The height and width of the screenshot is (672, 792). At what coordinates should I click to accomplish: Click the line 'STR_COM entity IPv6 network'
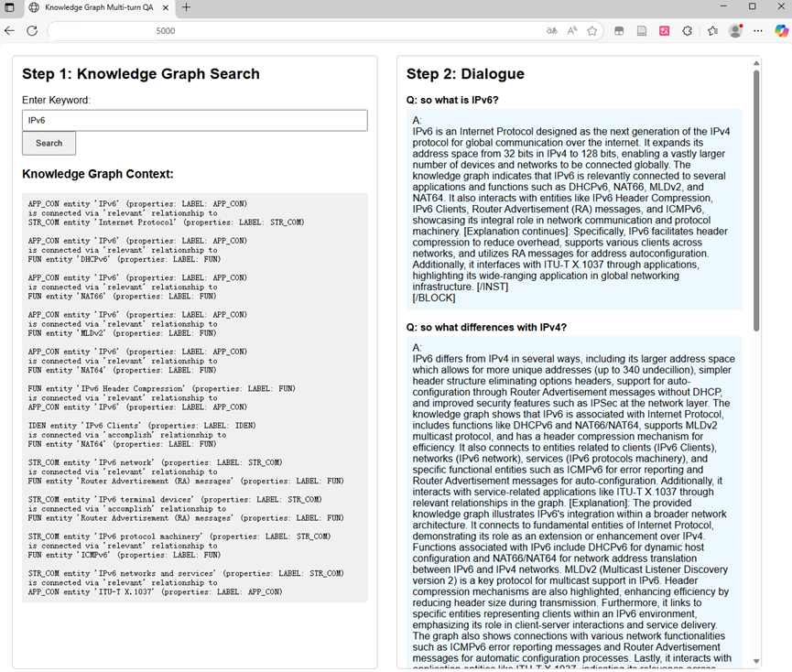[155, 462]
